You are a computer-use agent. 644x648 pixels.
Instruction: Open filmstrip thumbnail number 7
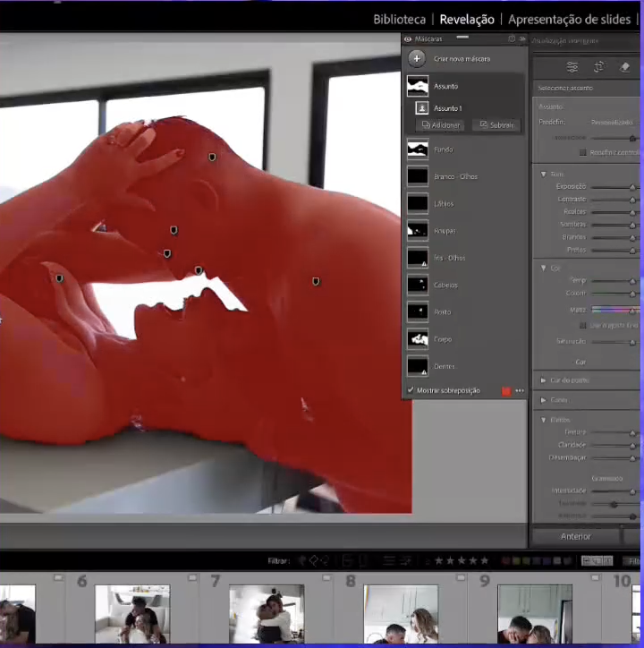(x=267, y=614)
